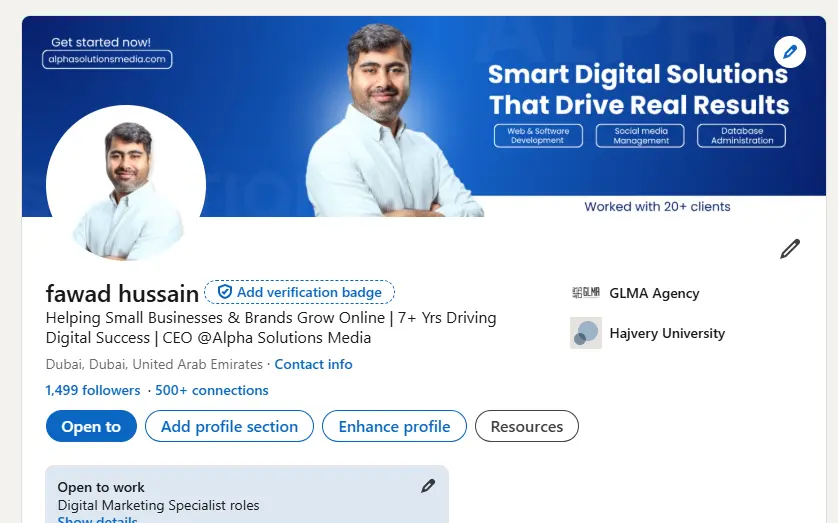Edit the cover banner via pencil icon
838x523 pixels.
click(789, 52)
